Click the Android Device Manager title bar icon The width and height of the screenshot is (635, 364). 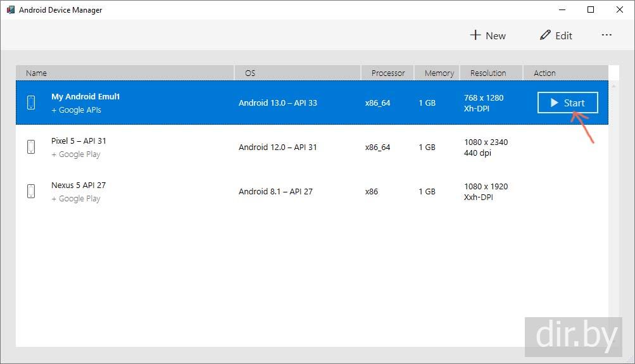click(x=11, y=10)
